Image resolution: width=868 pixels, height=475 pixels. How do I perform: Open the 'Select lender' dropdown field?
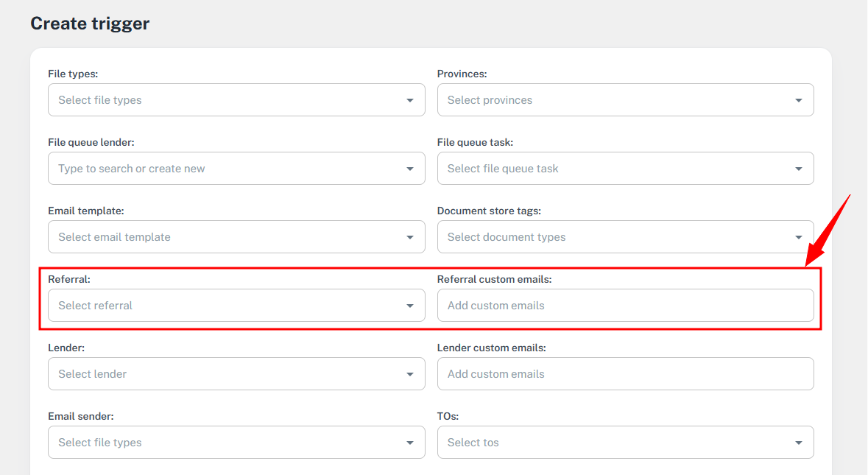click(x=221, y=374)
